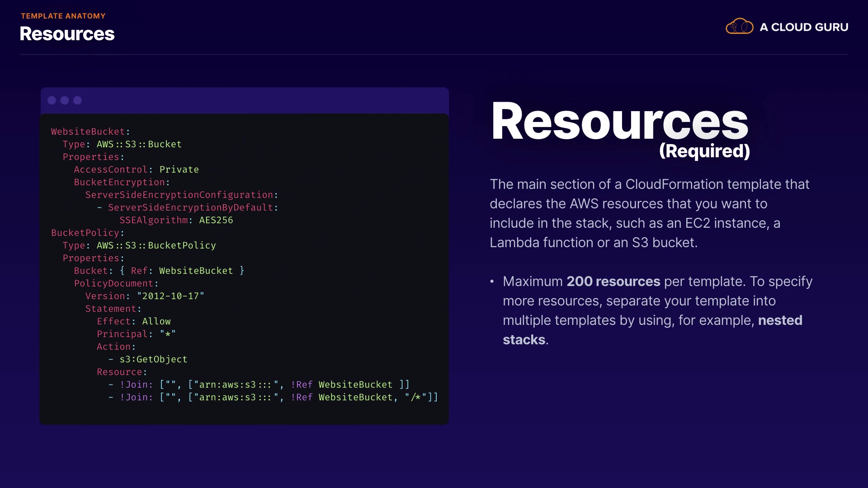Click the AWS::S3::Bucket type value
The image size is (868, 488).
pos(139,144)
